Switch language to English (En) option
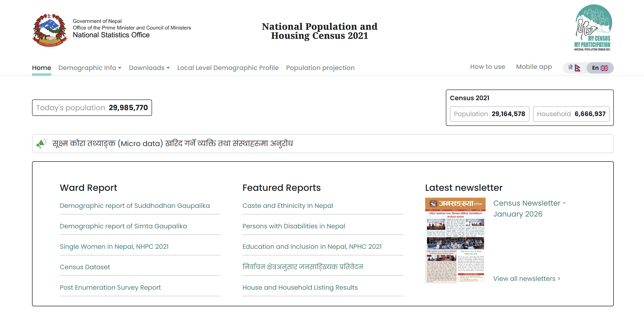644x324 pixels. tap(600, 68)
